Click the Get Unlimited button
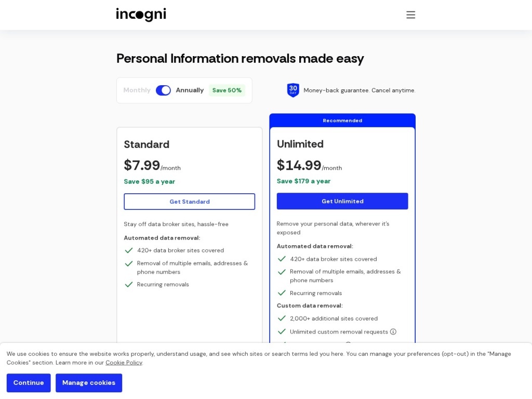 click(342, 201)
